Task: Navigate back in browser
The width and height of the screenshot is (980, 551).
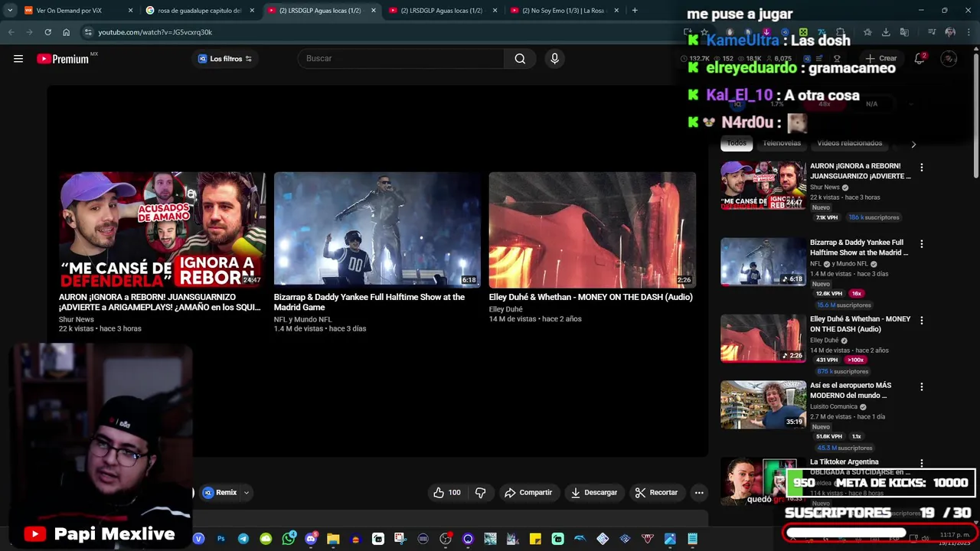Action: pyautogui.click(x=11, y=32)
